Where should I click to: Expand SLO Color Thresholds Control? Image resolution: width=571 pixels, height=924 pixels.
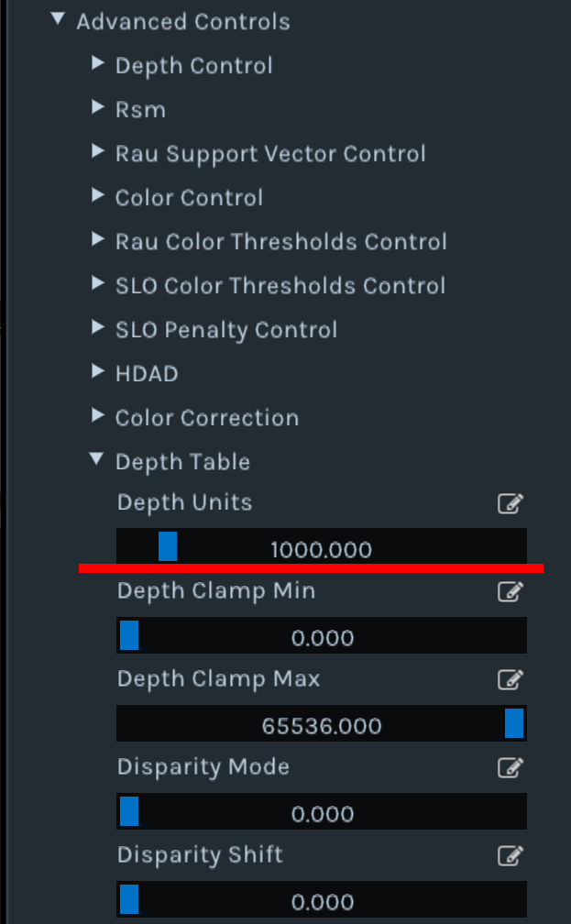point(98,284)
